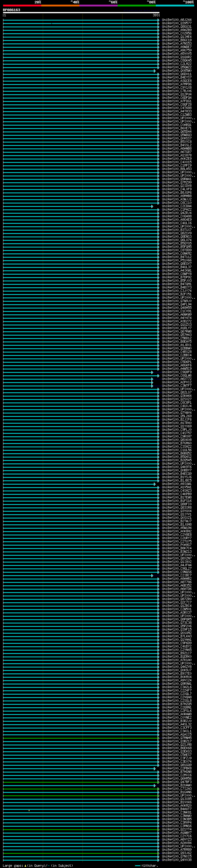Open hit UniRef100_Q0HSS7

177,139
